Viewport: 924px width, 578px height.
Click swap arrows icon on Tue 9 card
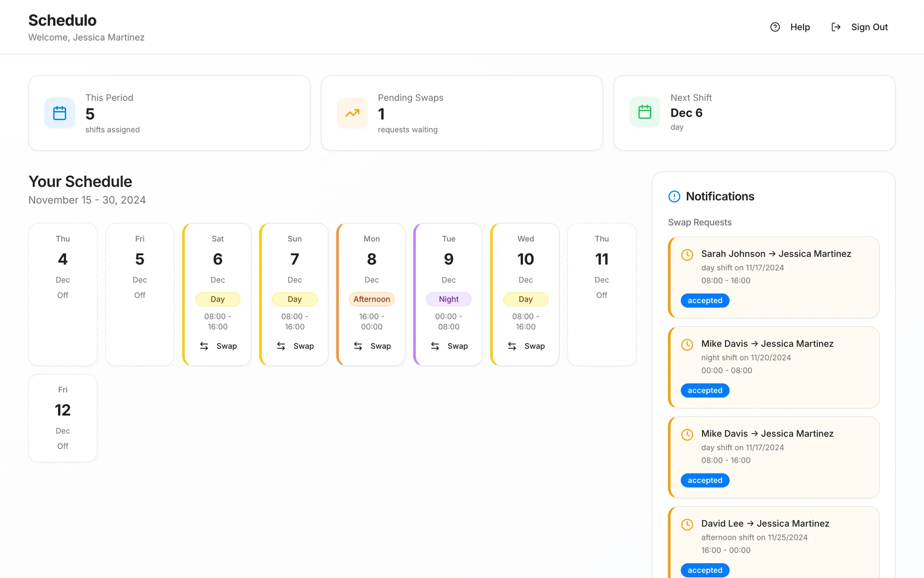point(435,346)
